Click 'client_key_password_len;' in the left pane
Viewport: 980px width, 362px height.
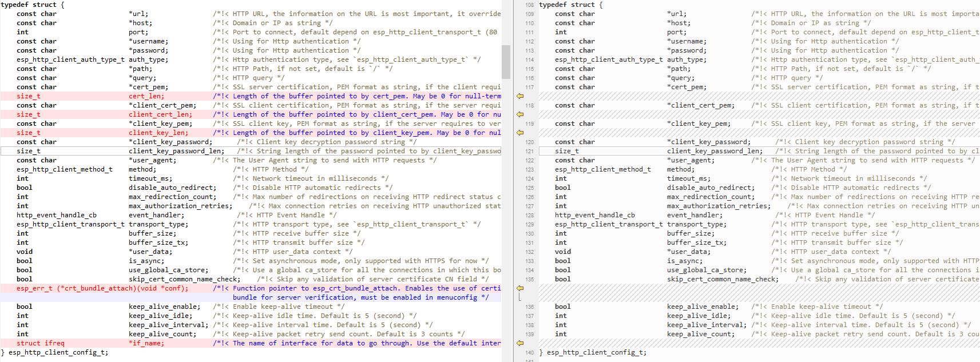[x=177, y=151]
